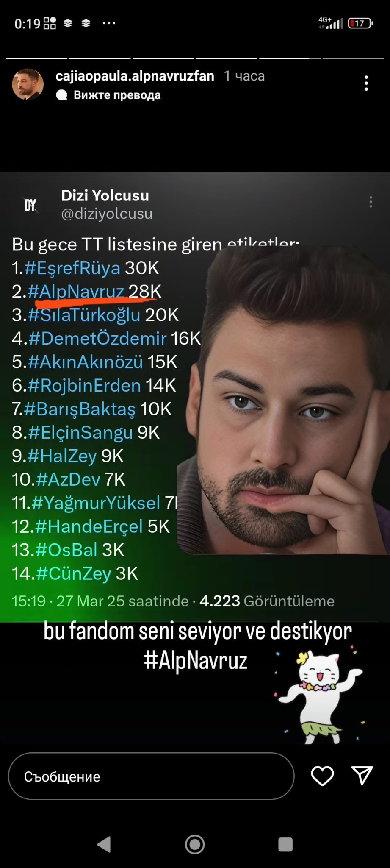Viewport: 390px width, 868px height.
Task: Tap the Съобщение message field
Action: pyautogui.click(x=151, y=776)
